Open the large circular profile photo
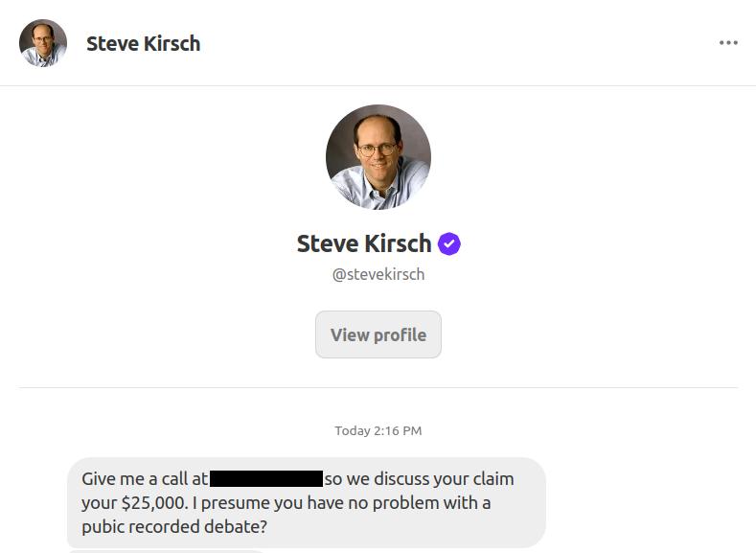The width and height of the screenshot is (756, 553). point(378,157)
